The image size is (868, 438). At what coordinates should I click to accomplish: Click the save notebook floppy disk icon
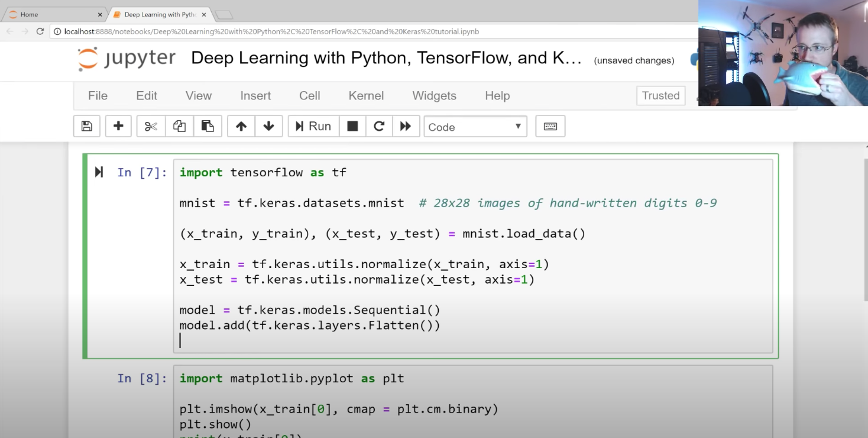tap(87, 126)
